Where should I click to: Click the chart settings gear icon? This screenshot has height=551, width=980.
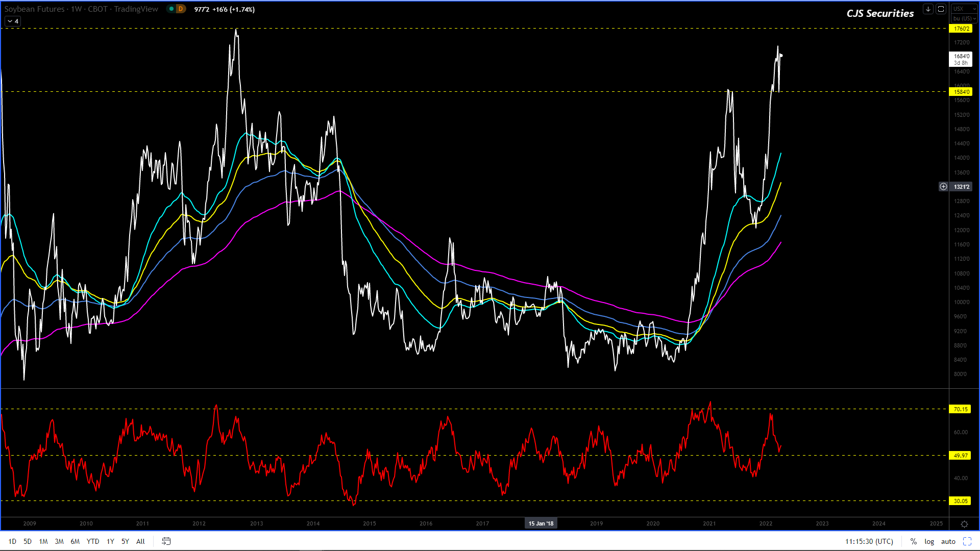click(x=964, y=524)
